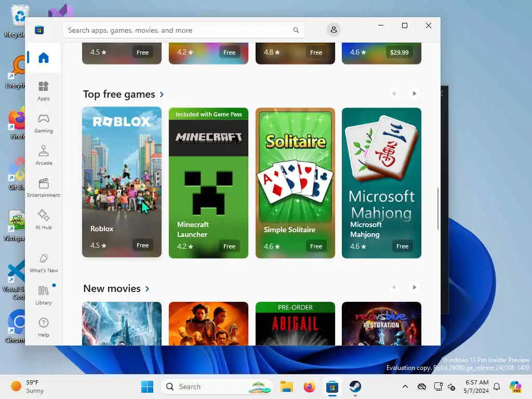This screenshot has height=399, width=532.
Task: Open the Entertainment section
Action: coord(44,188)
